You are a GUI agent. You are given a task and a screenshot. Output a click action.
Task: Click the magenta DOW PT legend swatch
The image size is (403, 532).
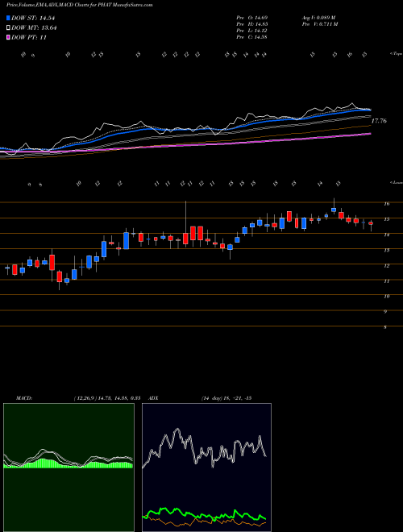pos(9,37)
